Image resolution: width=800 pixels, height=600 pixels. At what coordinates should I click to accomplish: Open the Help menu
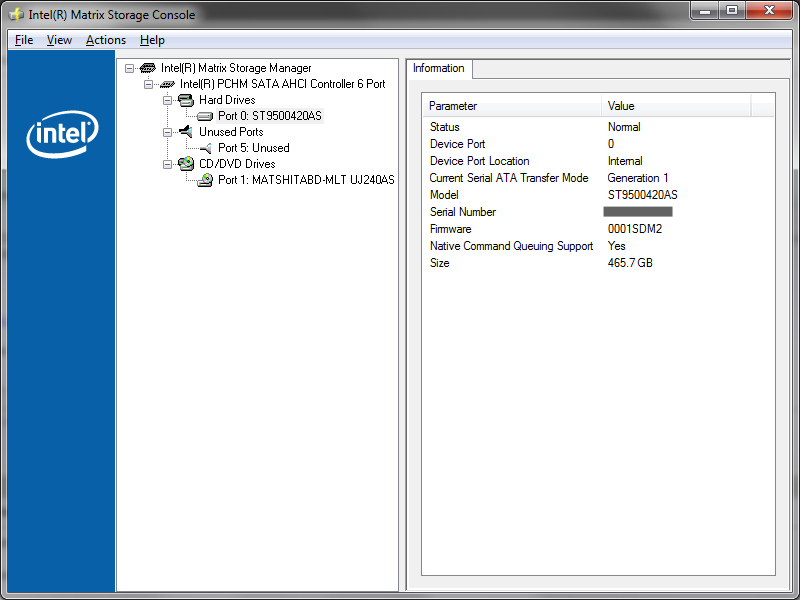152,40
